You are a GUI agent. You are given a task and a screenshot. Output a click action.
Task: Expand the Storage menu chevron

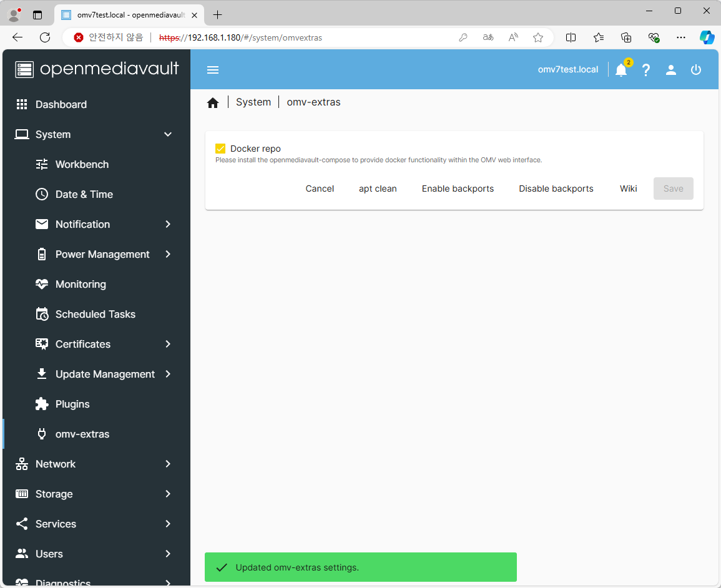(168, 494)
